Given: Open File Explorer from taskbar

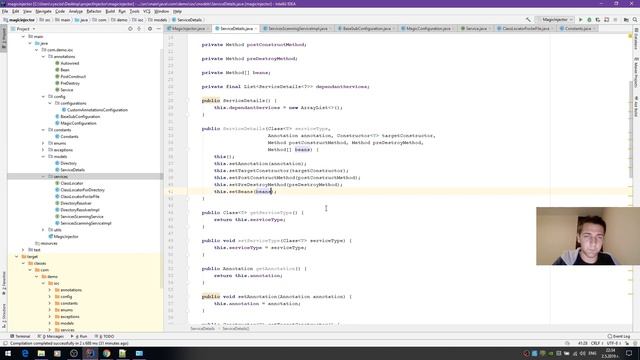Looking at the screenshot, I should (41, 353).
